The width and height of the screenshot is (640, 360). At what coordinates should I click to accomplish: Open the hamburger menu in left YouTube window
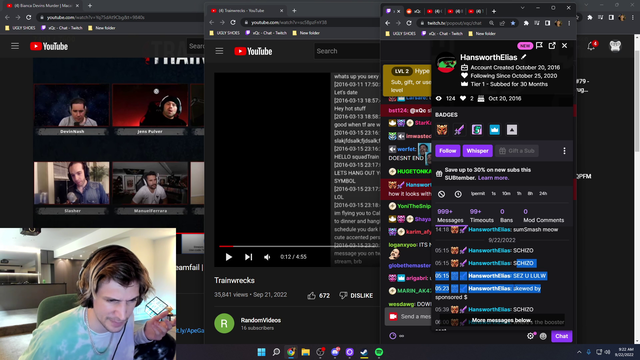click(x=15, y=46)
